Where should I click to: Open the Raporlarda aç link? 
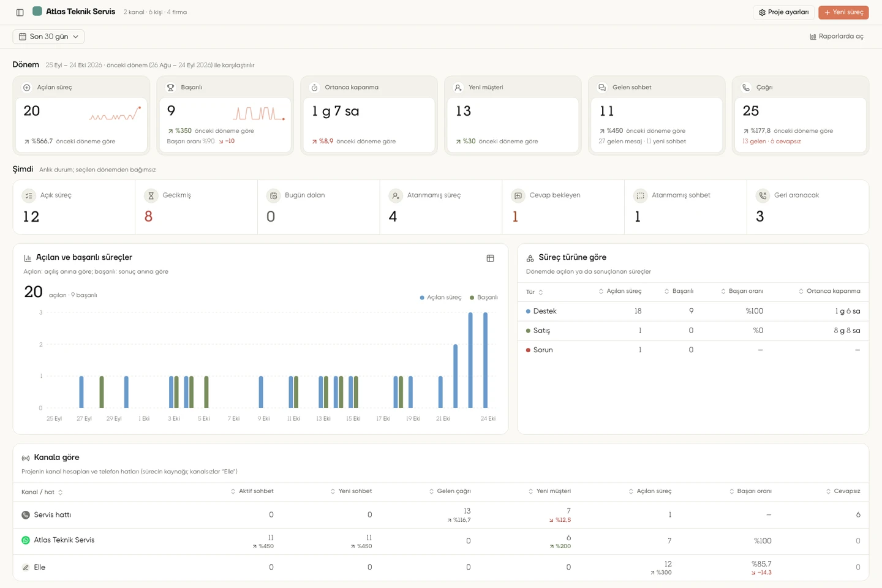pyautogui.click(x=836, y=37)
